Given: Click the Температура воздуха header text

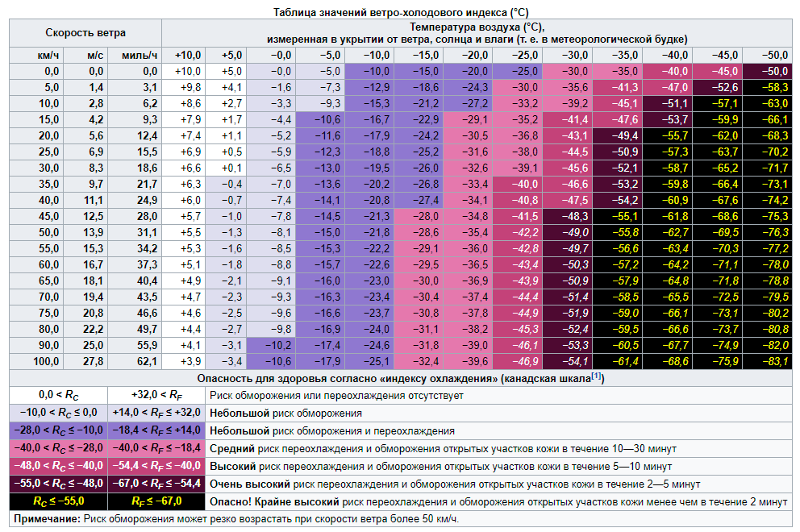Looking at the screenshot, I should point(477,27).
